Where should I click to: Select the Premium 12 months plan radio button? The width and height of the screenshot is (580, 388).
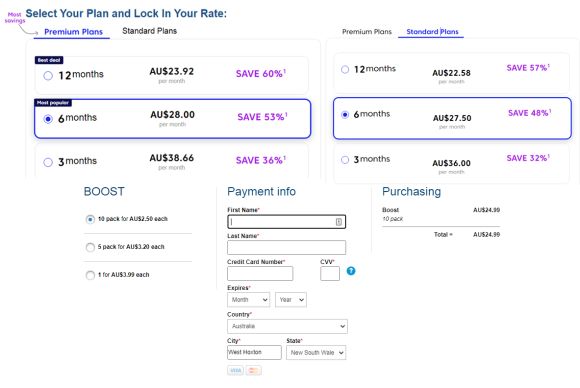point(48,76)
